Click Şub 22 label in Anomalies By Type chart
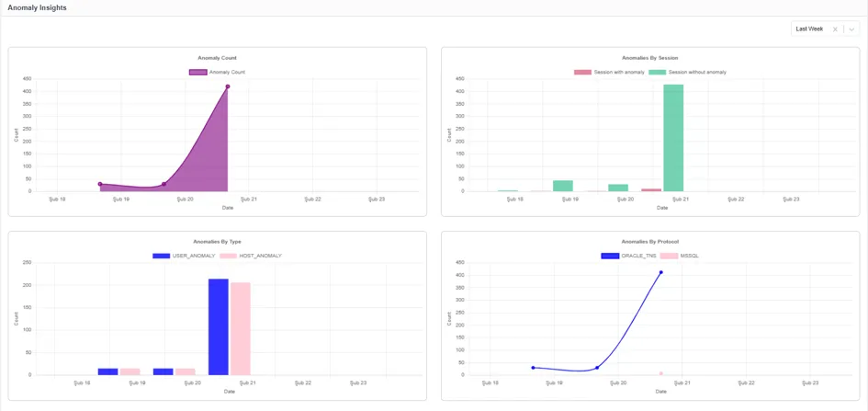This screenshot has height=411, width=868. pyautogui.click(x=302, y=382)
